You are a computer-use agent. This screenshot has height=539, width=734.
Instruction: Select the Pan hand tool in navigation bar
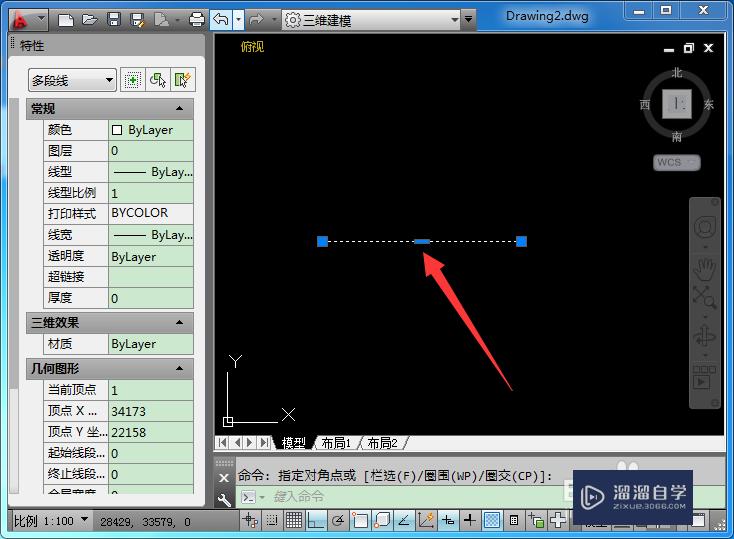pos(705,268)
